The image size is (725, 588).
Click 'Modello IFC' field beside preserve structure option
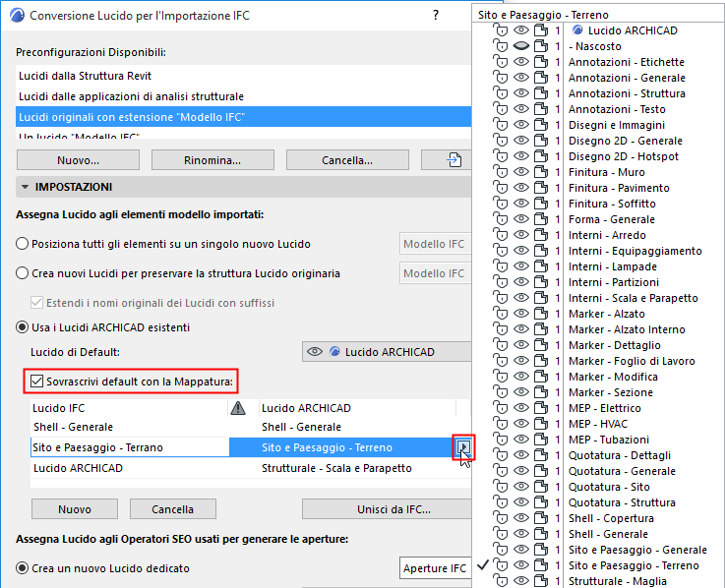436,273
